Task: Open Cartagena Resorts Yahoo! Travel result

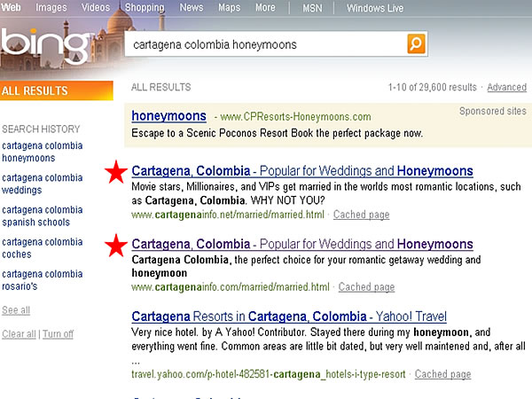Action: (x=288, y=317)
